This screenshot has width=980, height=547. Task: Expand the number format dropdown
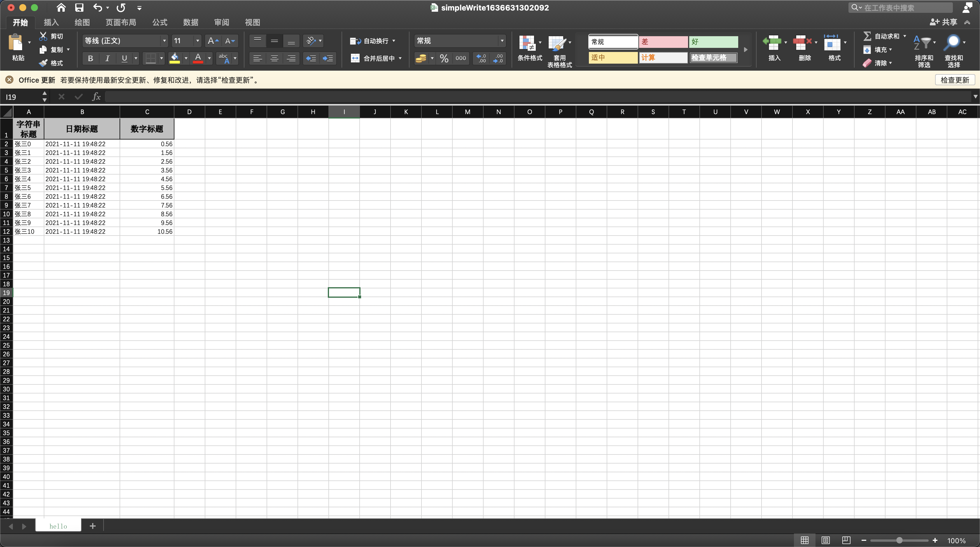(502, 41)
